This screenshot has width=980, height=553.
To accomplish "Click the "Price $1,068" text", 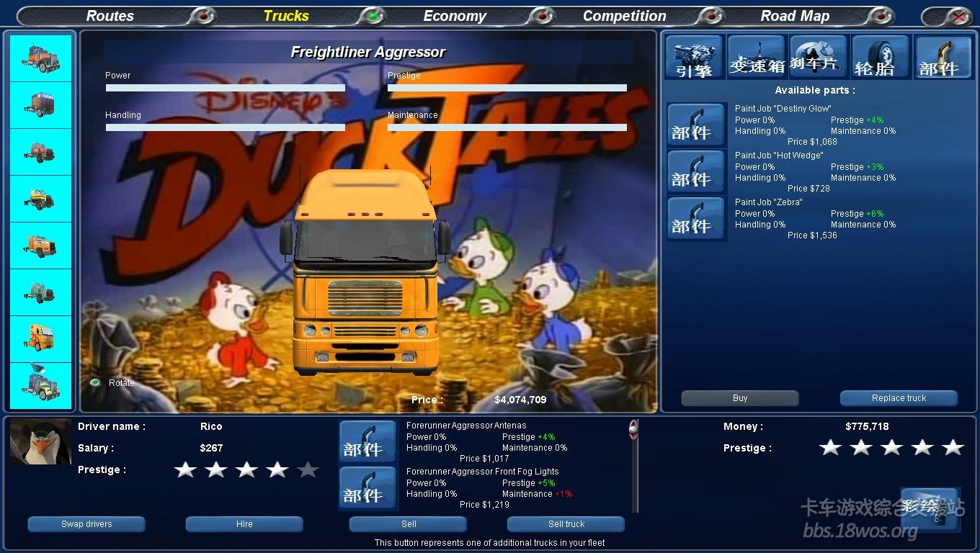I will coord(812,142).
